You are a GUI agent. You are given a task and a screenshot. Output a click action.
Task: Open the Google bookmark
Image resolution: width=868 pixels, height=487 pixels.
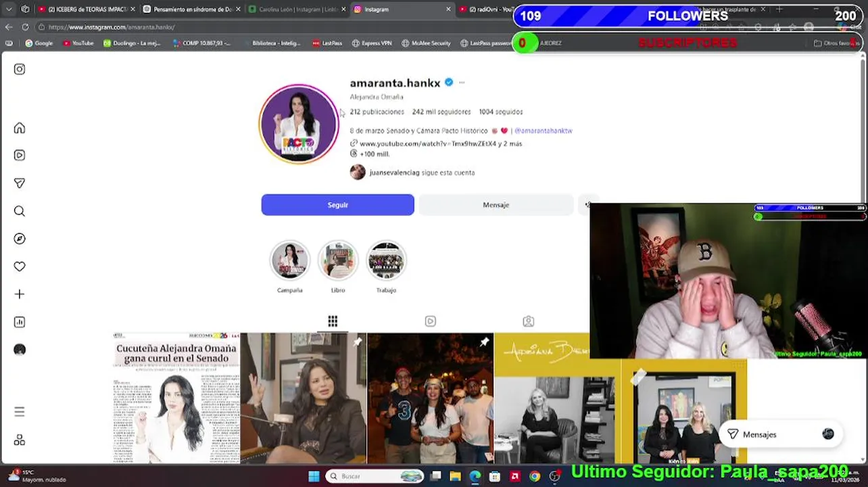[39, 43]
